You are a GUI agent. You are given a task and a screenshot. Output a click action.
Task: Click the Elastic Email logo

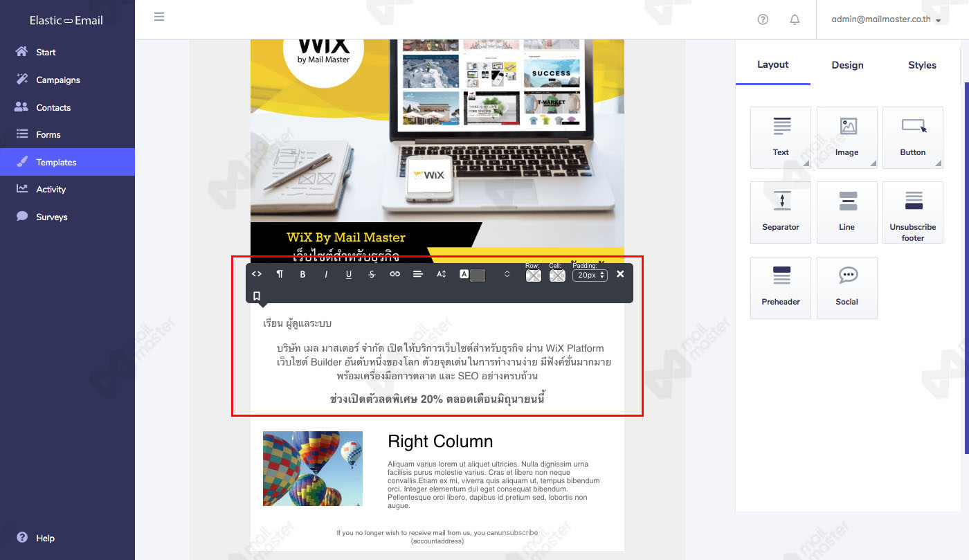pos(66,20)
